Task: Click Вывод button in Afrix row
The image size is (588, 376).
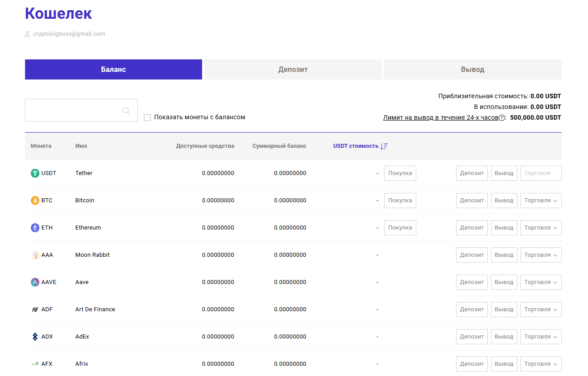Action: (504, 364)
